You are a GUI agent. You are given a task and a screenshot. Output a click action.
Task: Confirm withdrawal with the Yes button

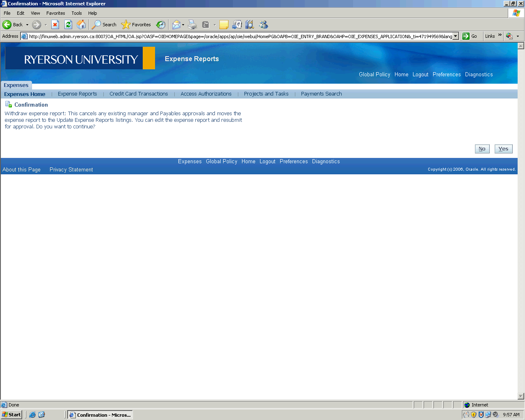[503, 149]
